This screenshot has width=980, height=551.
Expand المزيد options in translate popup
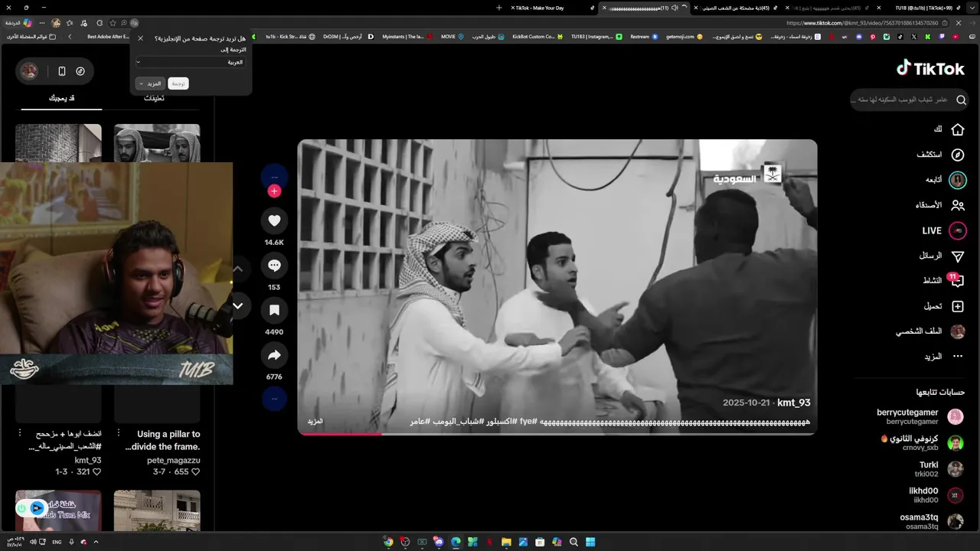tap(151, 83)
